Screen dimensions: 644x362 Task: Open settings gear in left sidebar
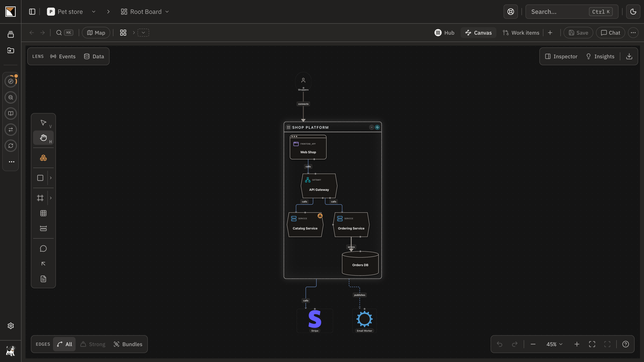[11, 326]
